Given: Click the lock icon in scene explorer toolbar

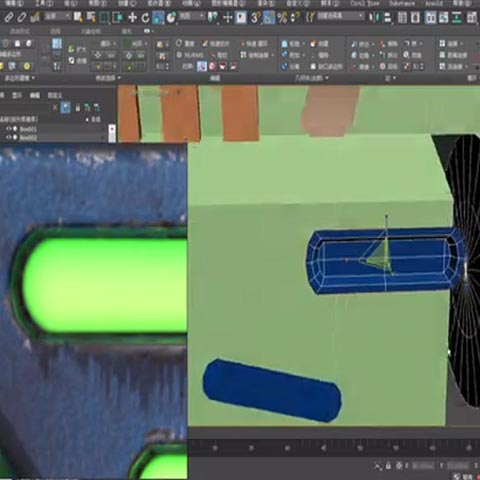Looking at the screenshot, I should 78,108.
